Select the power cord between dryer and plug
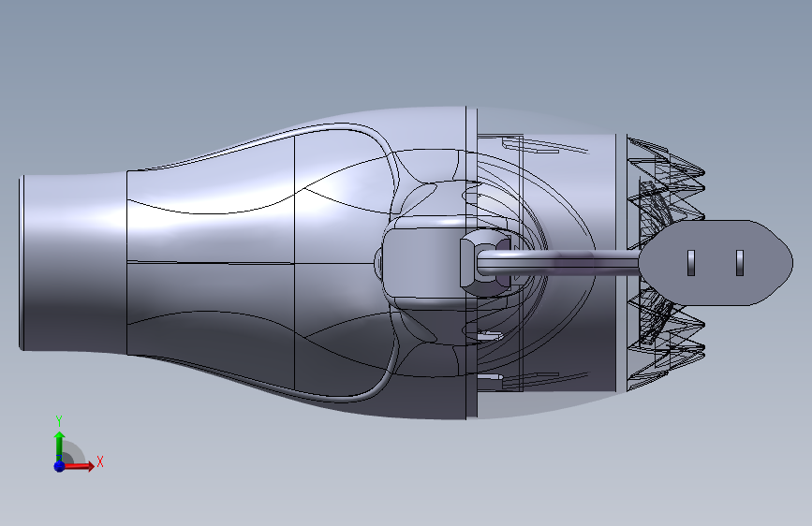Image resolution: width=812 pixels, height=526 pixels. point(558,262)
